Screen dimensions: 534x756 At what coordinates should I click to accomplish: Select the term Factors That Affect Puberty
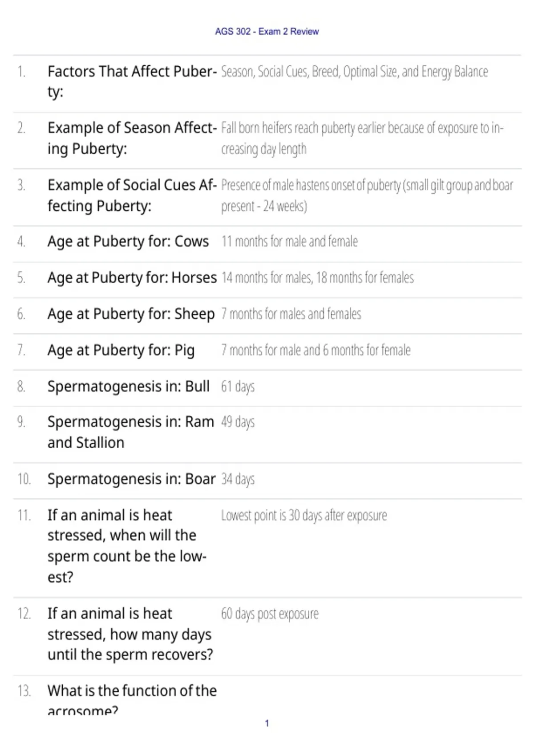point(132,81)
